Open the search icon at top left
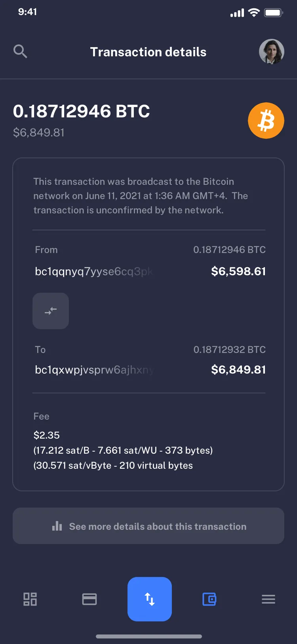297x644 pixels. 20,52
